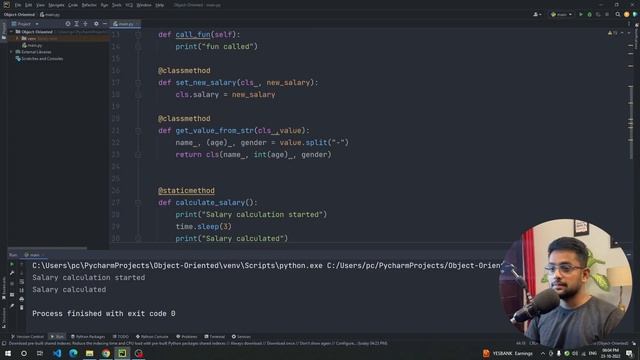Open the Navigate menu

point(56,5)
